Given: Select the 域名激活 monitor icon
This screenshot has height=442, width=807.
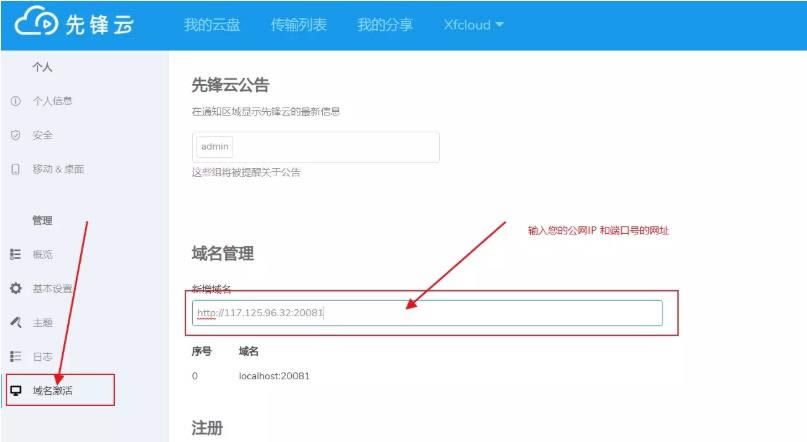Looking at the screenshot, I should tap(15, 390).
